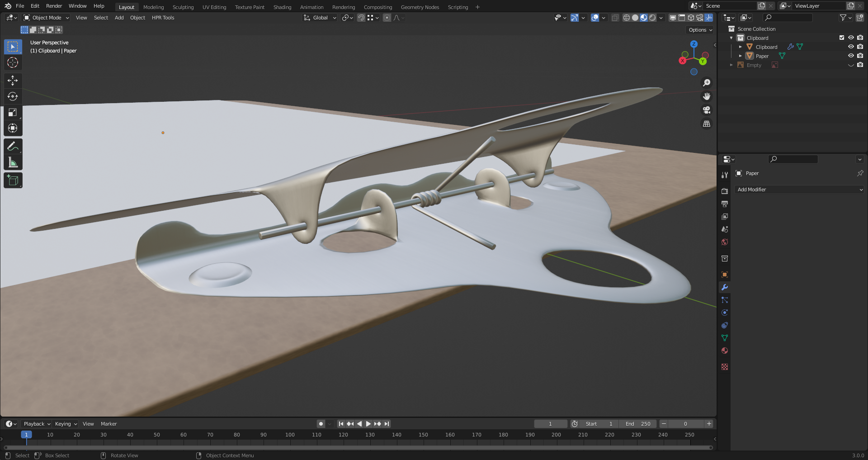The image size is (868, 460).
Task: Disable camera render visibility for Clipboard object
Action: click(860, 47)
